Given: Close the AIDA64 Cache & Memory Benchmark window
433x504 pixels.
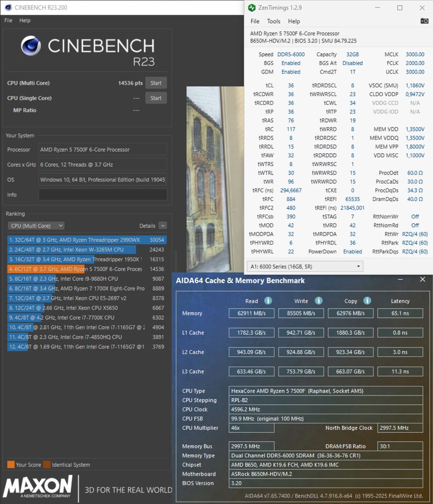Looking at the screenshot, I should (422, 279).
